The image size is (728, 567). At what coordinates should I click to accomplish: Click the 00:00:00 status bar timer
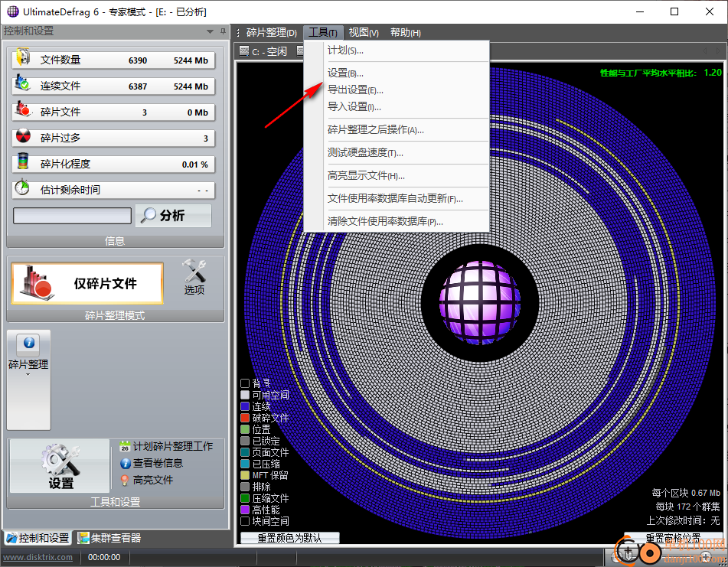tap(104, 557)
